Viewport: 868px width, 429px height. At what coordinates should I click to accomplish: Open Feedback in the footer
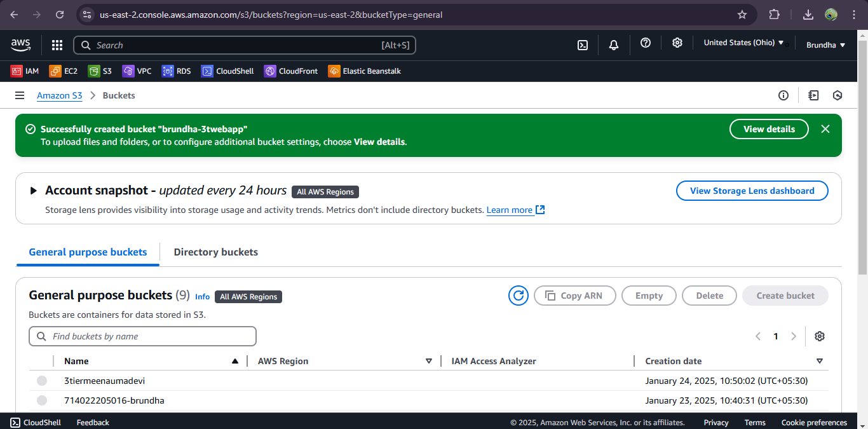93,423
